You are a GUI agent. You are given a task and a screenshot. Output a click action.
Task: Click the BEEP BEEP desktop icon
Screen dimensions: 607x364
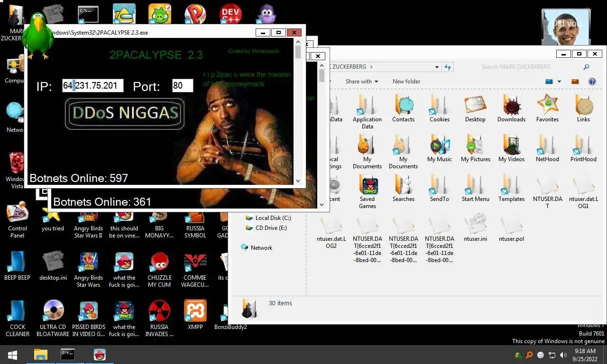click(17, 266)
